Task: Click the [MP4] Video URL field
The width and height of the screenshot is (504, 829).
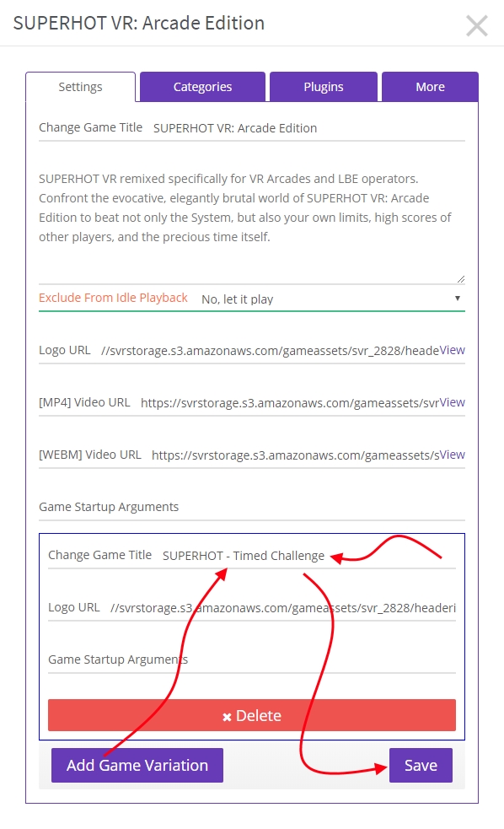Action: coord(290,403)
